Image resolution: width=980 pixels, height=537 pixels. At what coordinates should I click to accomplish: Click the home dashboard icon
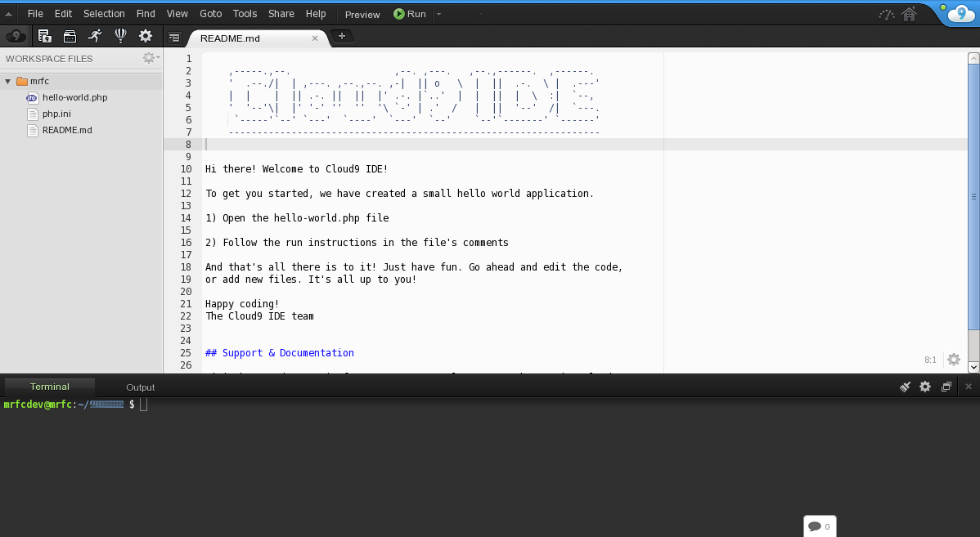click(x=910, y=14)
